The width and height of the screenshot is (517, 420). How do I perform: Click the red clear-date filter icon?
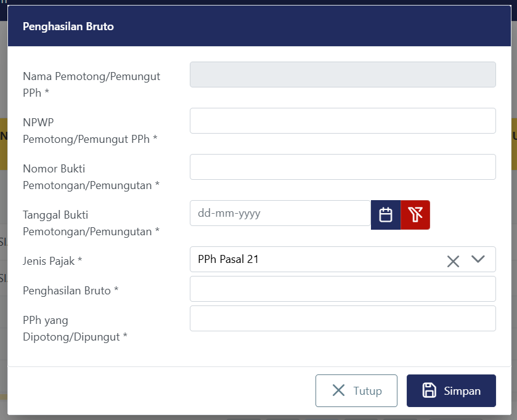415,214
